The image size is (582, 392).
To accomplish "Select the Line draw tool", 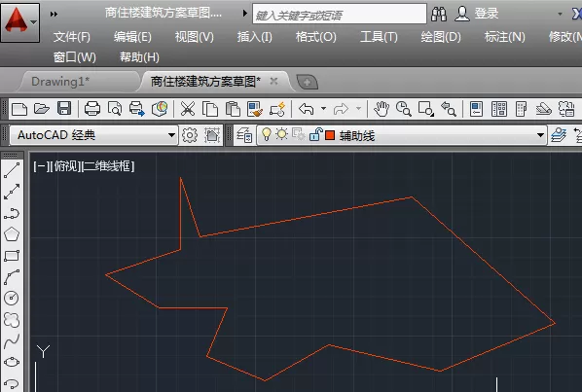I will (x=12, y=170).
